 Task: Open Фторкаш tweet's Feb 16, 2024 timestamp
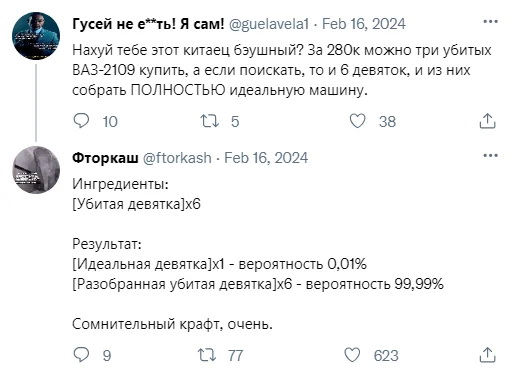[x=266, y=158]
